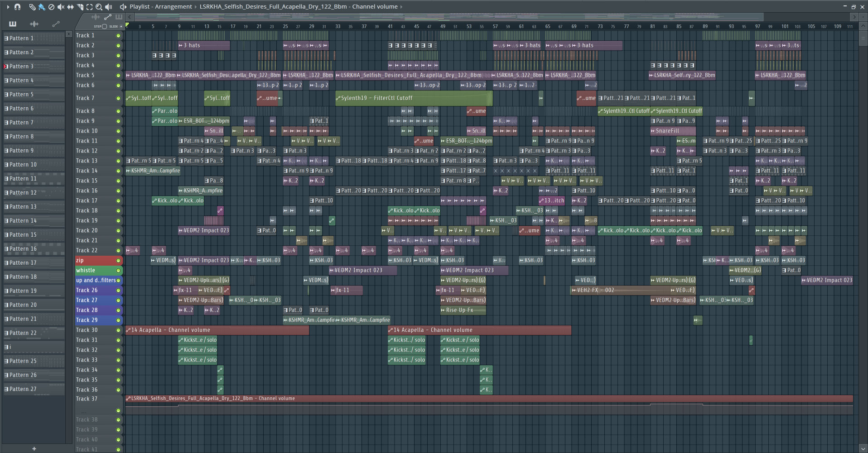
Task: Click the Track 29 label
Action: (x=87, y=320)
